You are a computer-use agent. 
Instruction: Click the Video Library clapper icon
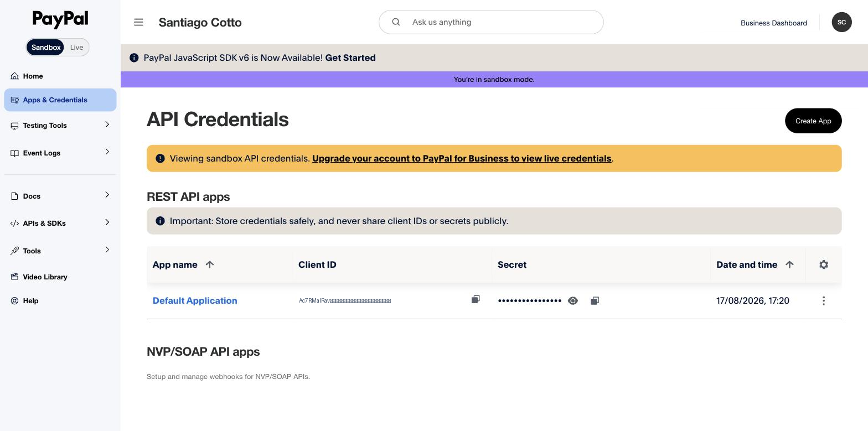tap(15, 277)
